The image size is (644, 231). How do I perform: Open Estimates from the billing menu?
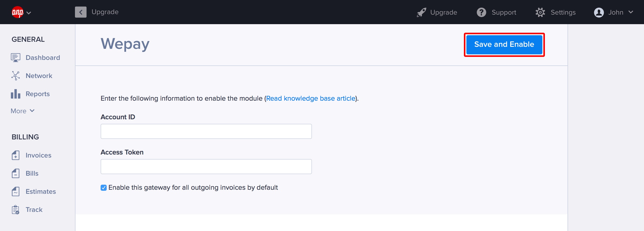point(41,191)
